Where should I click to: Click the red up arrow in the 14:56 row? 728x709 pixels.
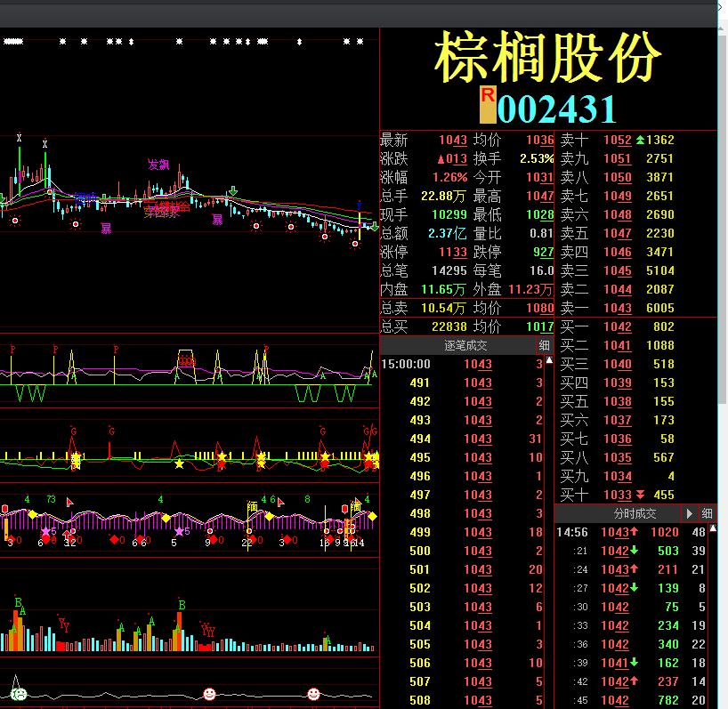pos(635,531)
